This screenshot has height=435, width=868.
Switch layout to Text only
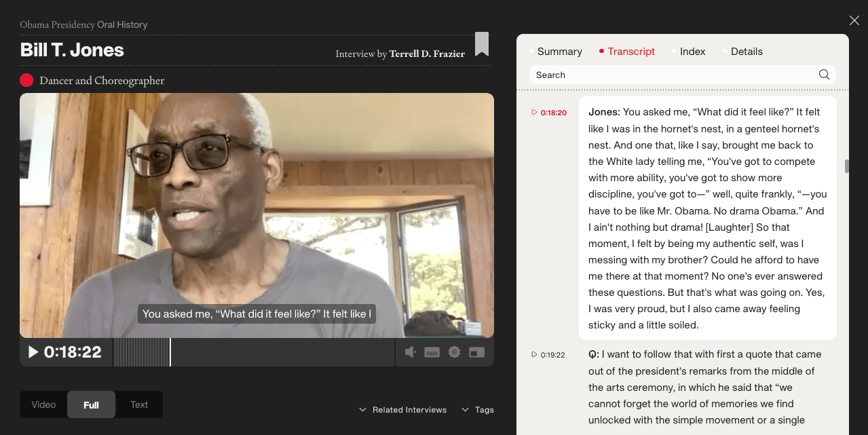138,404
